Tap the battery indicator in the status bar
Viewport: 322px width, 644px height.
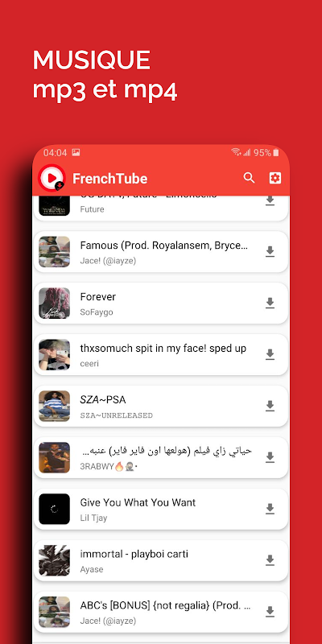coord(275,153)
